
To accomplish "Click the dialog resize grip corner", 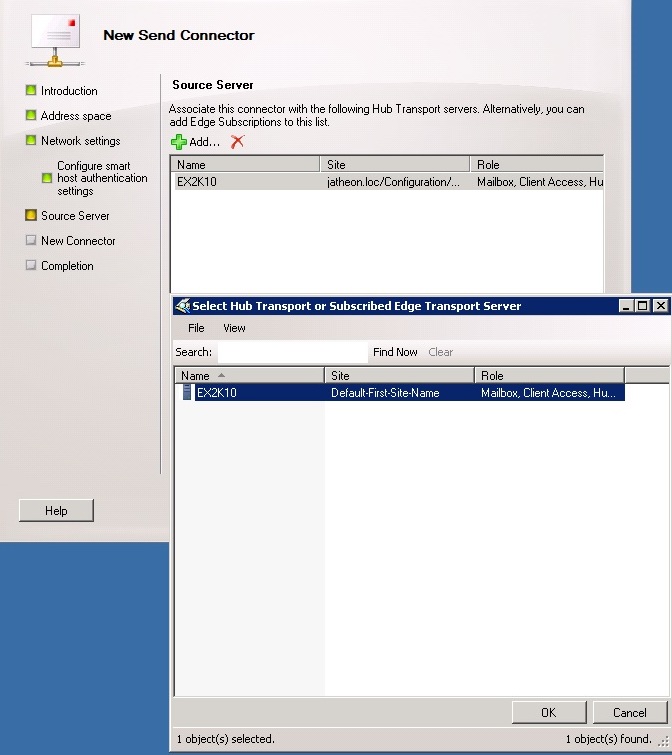I will pos(663,743).
